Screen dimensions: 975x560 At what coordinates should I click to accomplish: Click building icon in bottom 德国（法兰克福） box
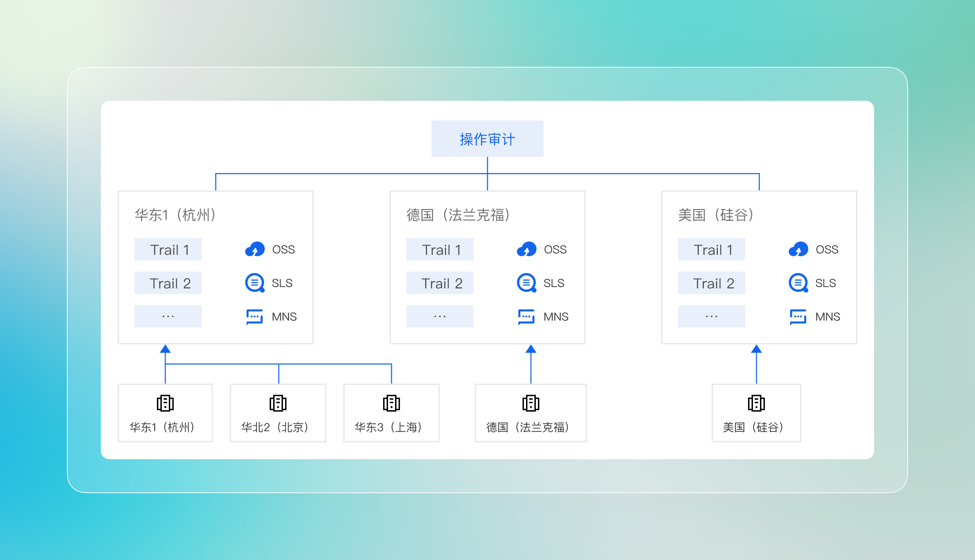pos(531,403)
